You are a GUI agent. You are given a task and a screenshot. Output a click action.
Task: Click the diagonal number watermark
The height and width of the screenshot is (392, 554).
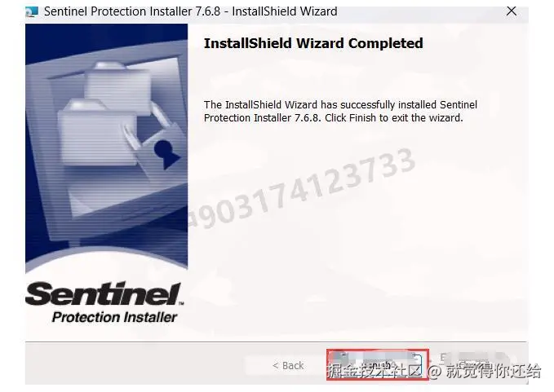(x=302, y=189)
